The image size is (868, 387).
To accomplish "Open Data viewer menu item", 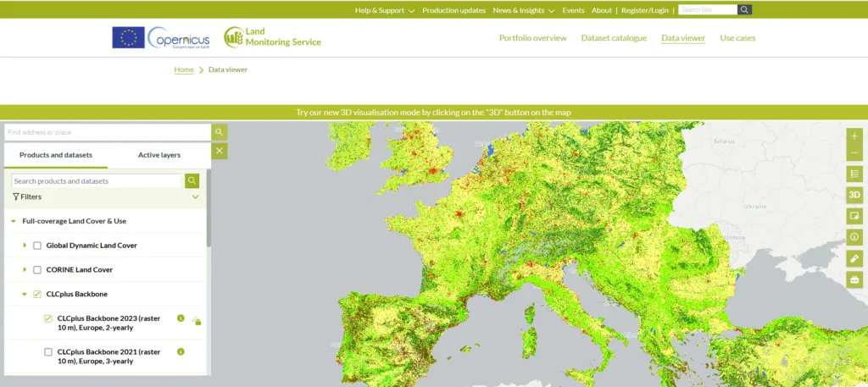I will 683,38.
